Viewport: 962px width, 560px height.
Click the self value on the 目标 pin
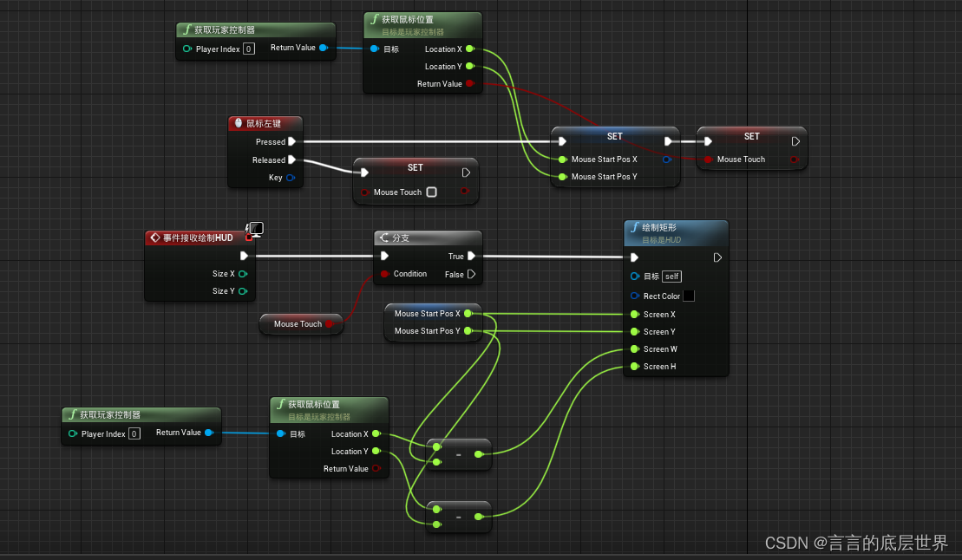[671, 277]
